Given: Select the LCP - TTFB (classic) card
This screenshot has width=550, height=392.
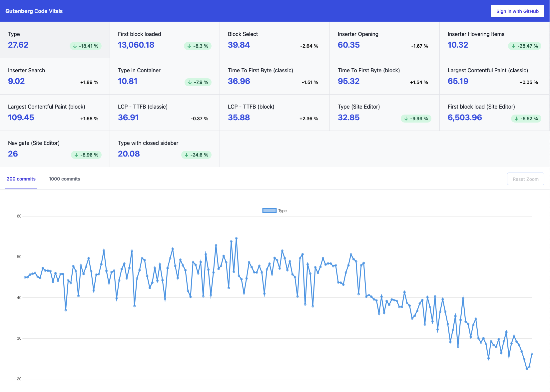Looking at the screenshot, I should 165,113.
